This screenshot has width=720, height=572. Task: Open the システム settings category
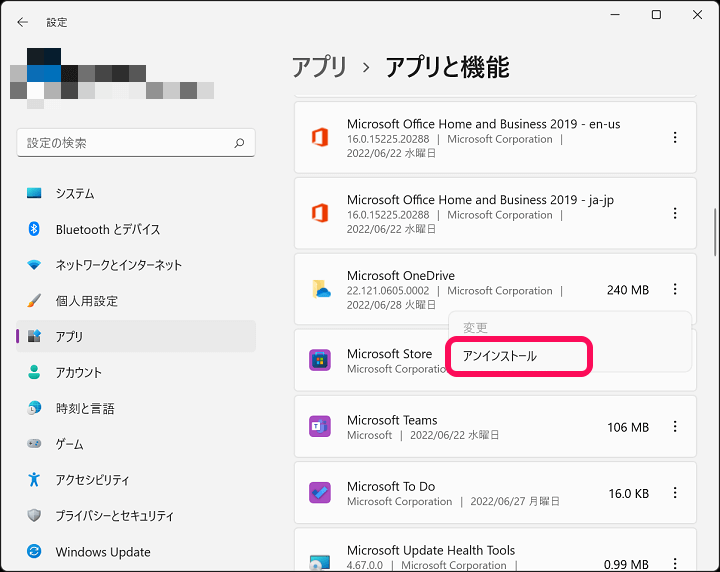click(x=75, y=193)
